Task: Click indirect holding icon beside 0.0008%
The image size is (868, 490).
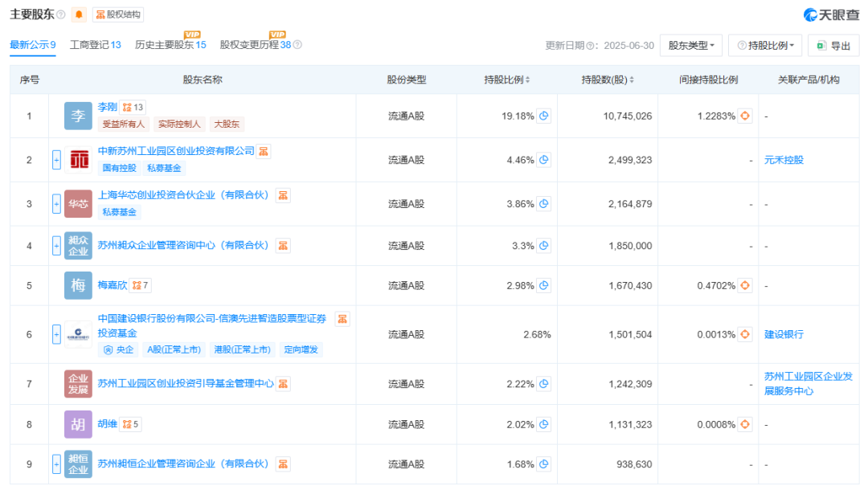Action: click(x=745, y=424)
